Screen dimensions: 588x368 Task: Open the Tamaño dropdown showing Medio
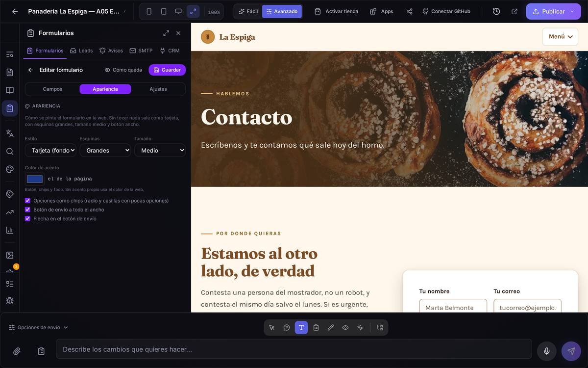coord(160,150)
